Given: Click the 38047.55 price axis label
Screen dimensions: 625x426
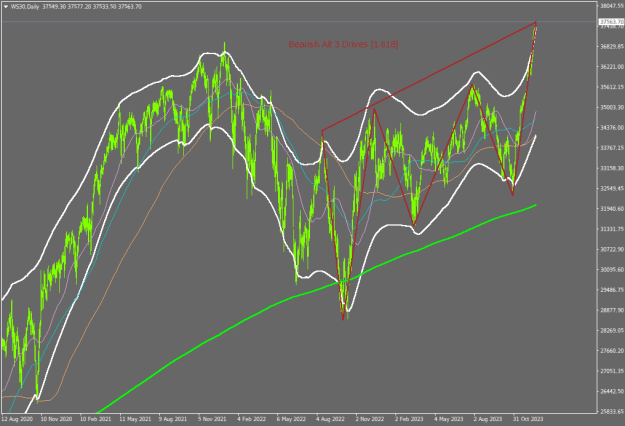Looking at the screenshot, I should pyautogui.click(x=612, y=6).
